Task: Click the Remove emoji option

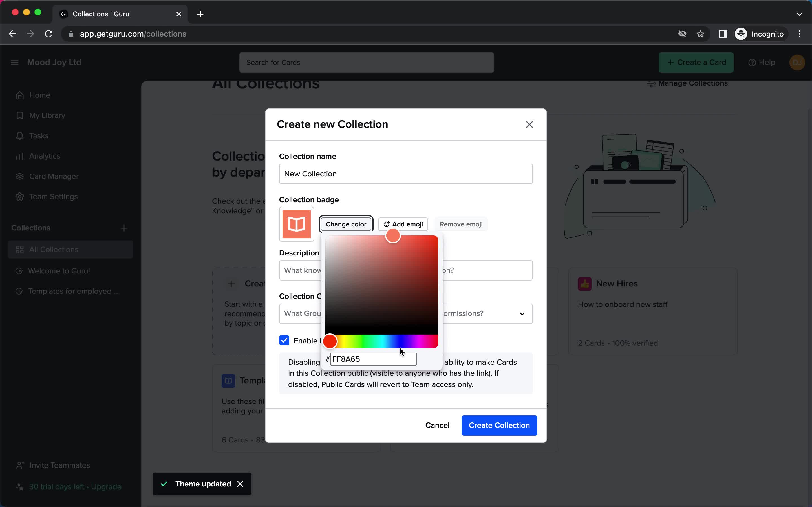Action: [x=461, y=224]
